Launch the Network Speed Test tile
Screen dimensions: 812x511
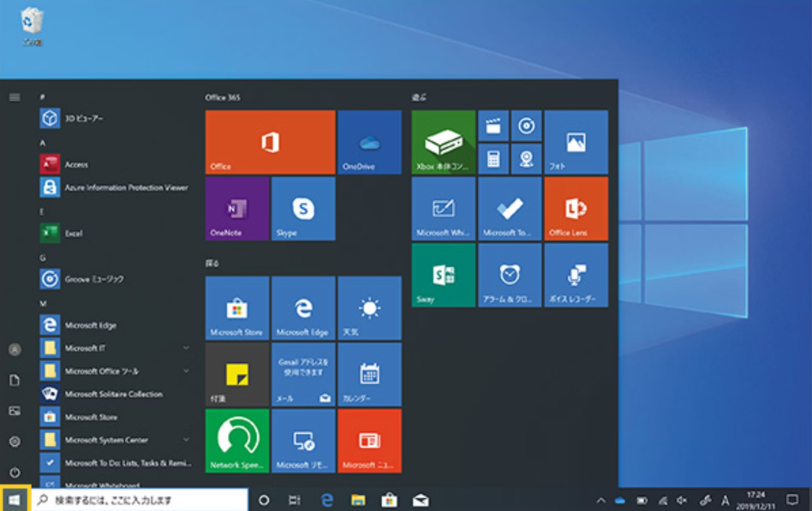[237, 441]
